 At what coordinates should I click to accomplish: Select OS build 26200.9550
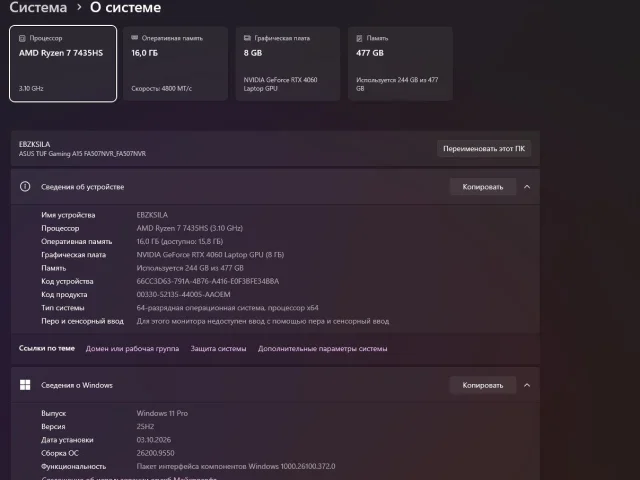pyautogui.click(x=155, y=453)
